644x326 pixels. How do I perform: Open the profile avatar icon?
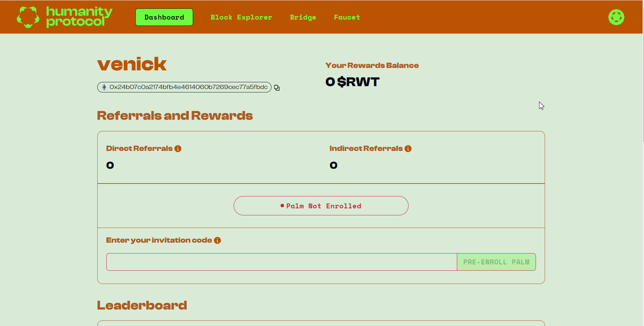pyautogui.click(x=616, y=17)
